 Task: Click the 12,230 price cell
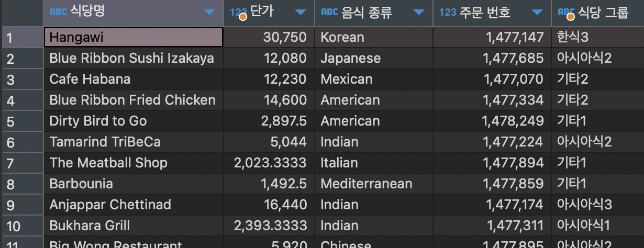269,79
